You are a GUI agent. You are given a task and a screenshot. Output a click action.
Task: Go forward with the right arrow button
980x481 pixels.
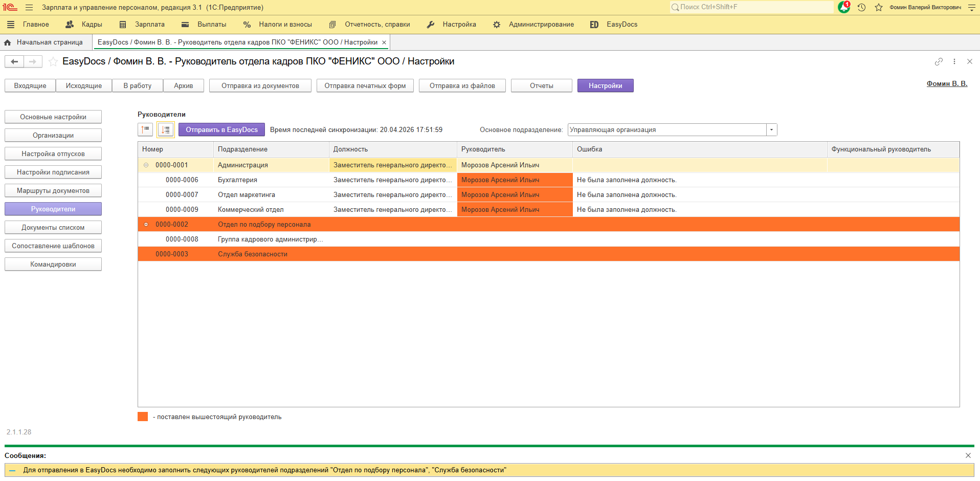pyautogui.click(x=33, y=61)
